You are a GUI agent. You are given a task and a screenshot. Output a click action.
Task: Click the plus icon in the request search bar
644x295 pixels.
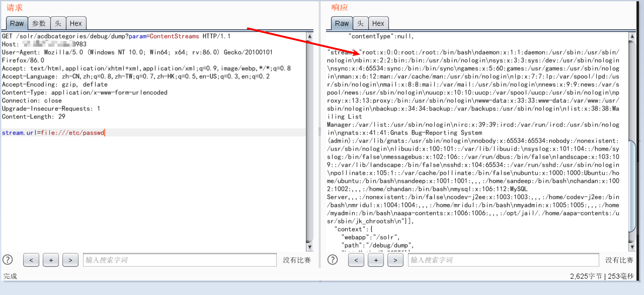coord(51,260)
